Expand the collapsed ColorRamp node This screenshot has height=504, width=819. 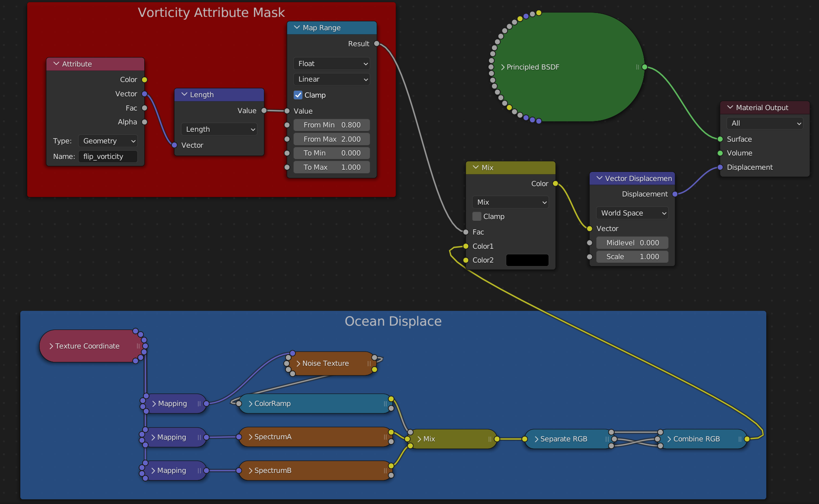[x=251, y=404]
